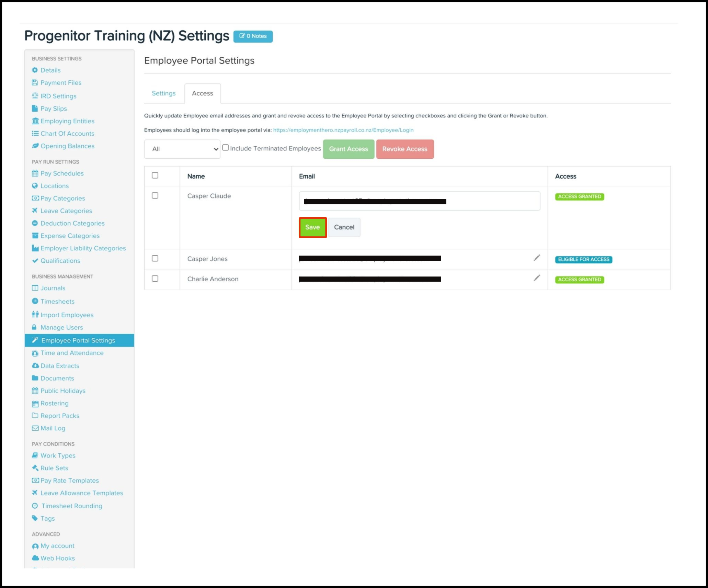Image resolution: width=708 pixels, height=588 pixels.
Task: Click the green Save button
Action: pos(312,227)
